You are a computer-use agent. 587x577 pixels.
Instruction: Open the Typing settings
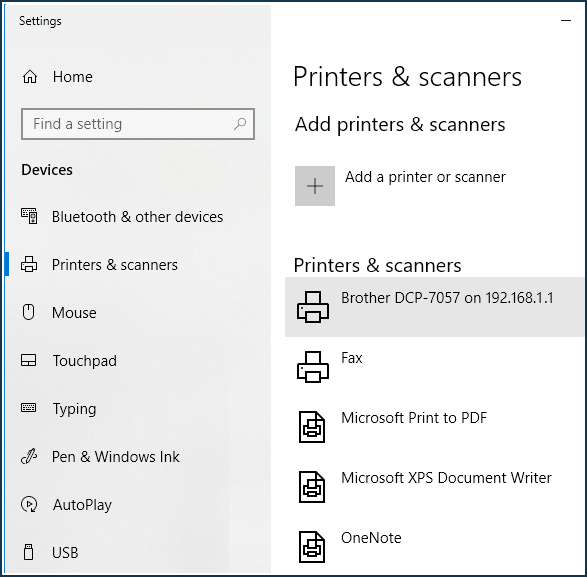(74, 409)
